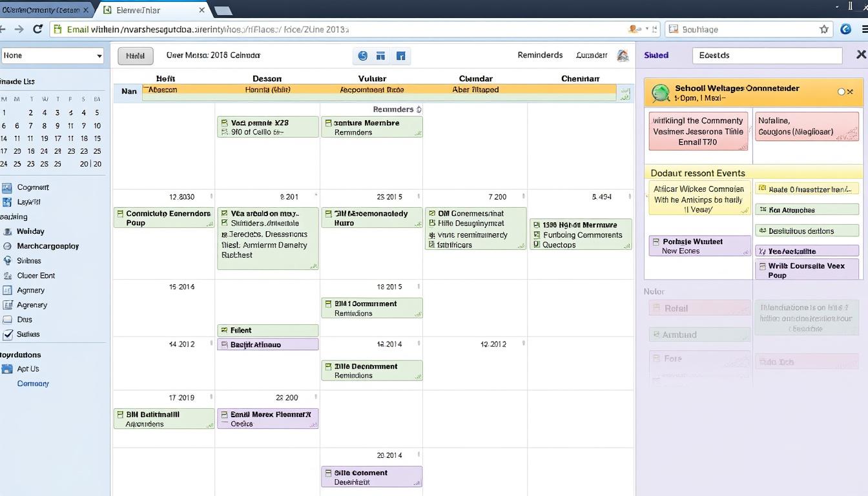Viewport: 868px width, 496px height.
Task: Click the bookmark star icon
Action: click(x=823, y=29)
